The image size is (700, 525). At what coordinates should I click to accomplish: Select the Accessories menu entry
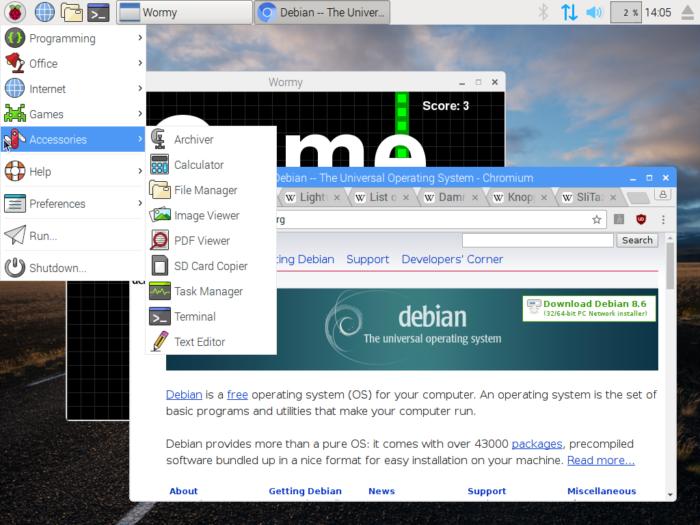click(x=73, y=139)
